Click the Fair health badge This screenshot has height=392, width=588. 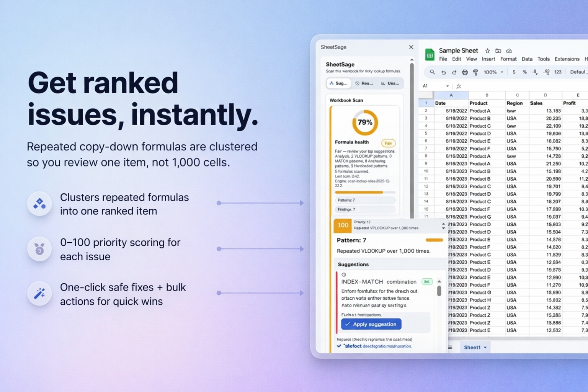(x=388, y=143)
